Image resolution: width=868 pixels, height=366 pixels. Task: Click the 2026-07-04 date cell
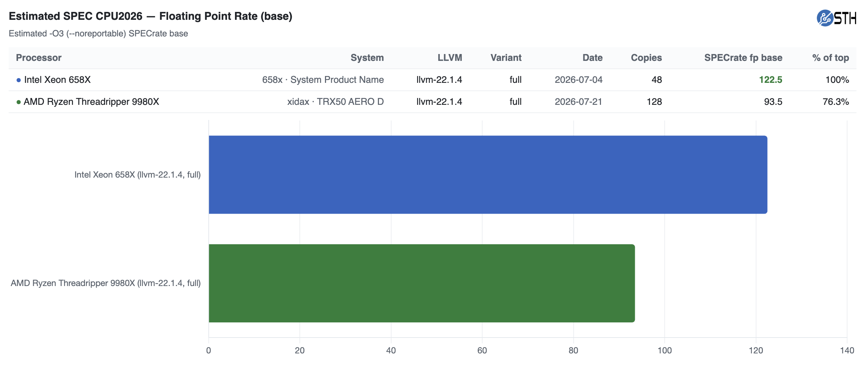pyautogui.click(x=579, y=80)
